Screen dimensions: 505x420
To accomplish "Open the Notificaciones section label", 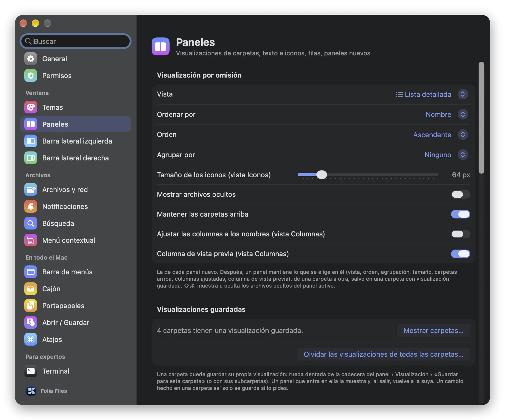I will pyautogui.click(x=65, y=207).
